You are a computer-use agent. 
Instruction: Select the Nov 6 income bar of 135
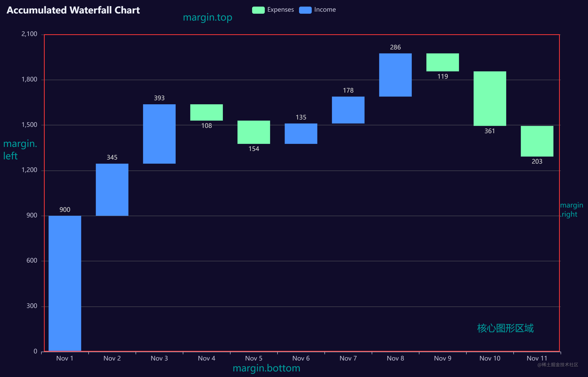pyautogui.click(x=301, y=134)
